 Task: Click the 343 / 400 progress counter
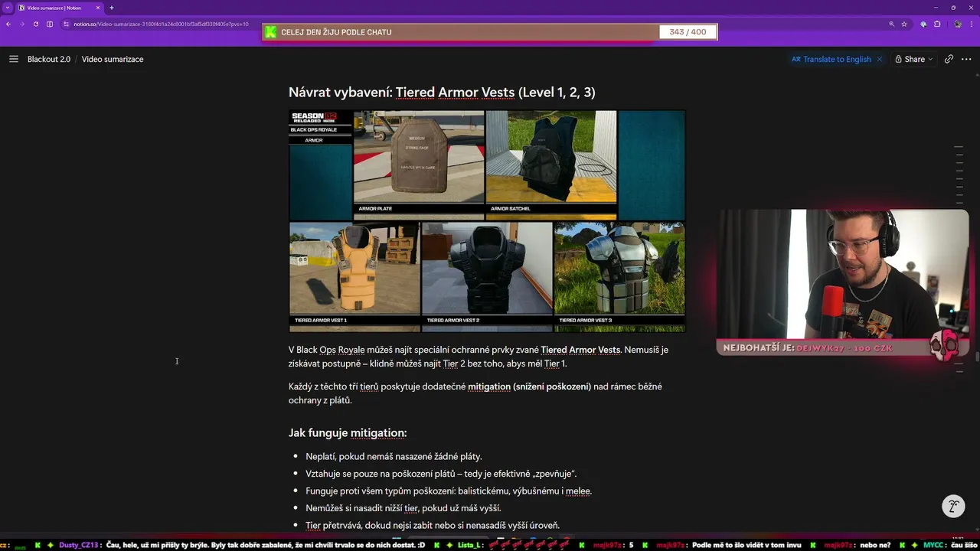coord(688,32)
